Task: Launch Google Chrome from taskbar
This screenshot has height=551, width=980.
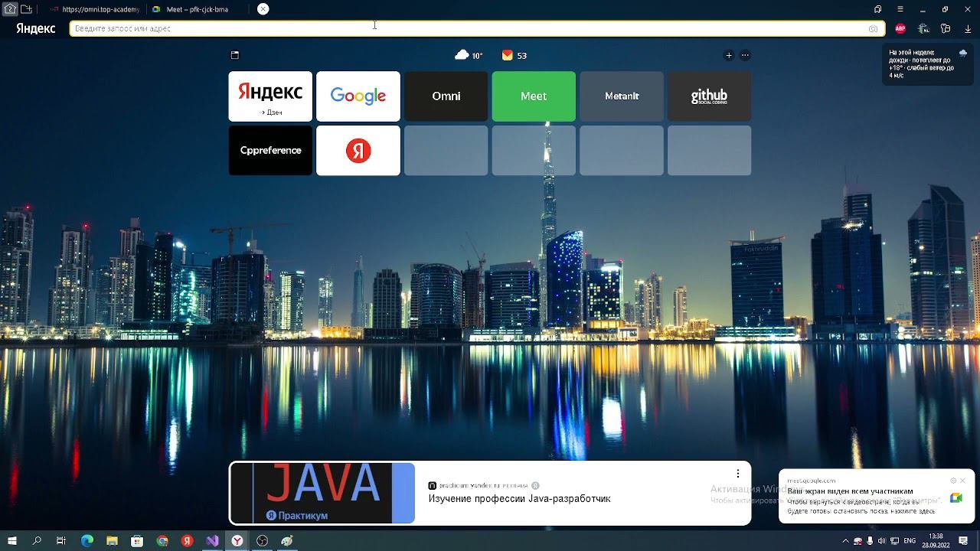Action: click(162, 541)
